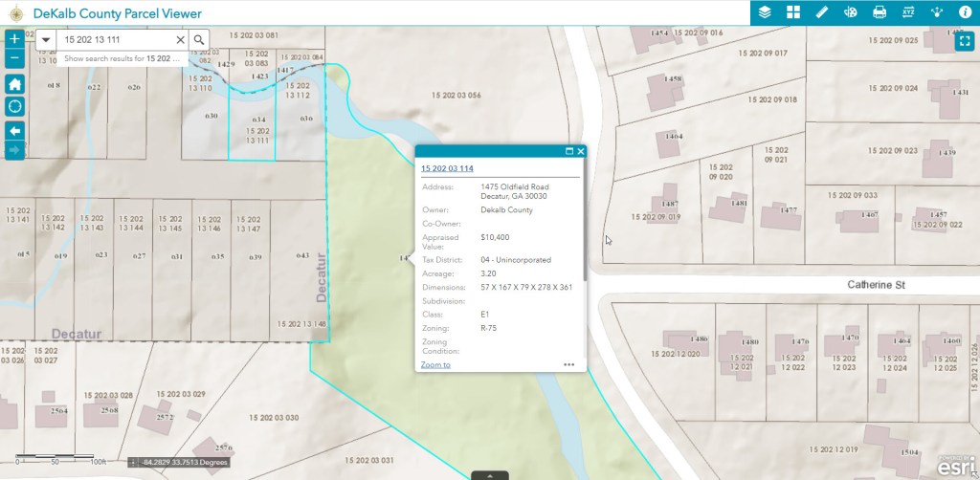Screen dimensions: 980x480
Task: Expand the search source dropdown arrow
Action: (46, 40)
